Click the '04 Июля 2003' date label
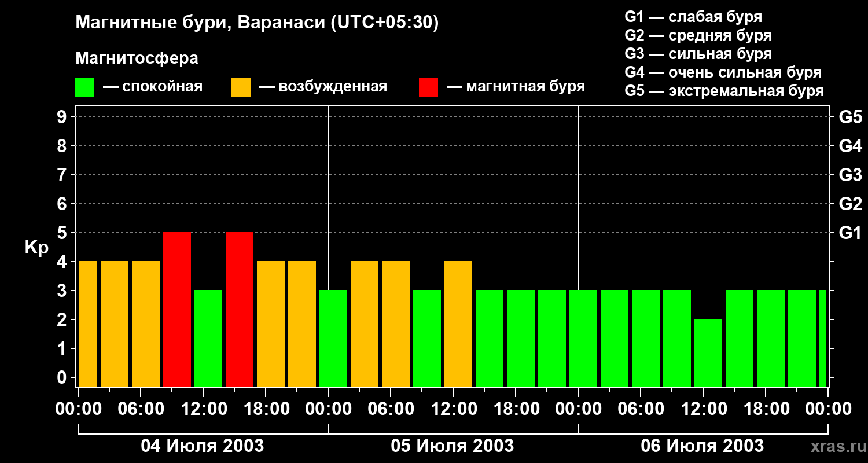868x463 pixels. (203, 446)
